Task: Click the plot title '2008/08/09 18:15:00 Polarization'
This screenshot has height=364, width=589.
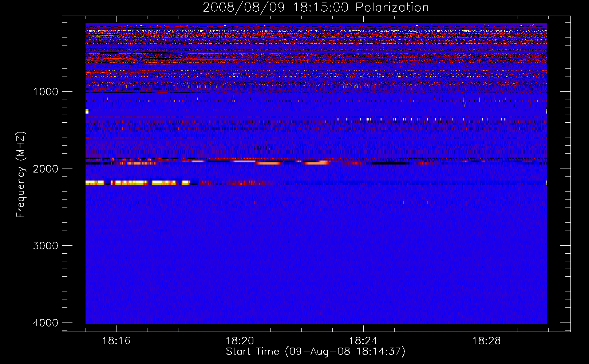Action: (316, 7)
